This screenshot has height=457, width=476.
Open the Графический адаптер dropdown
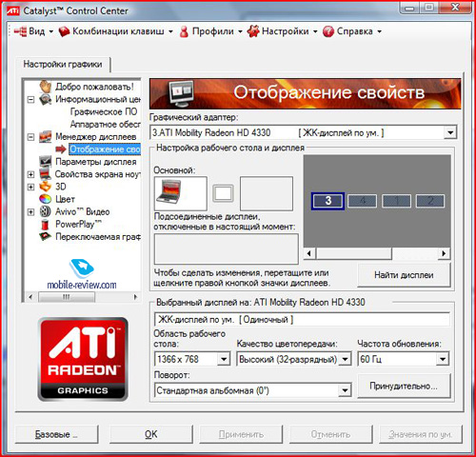tap(450, 132)
